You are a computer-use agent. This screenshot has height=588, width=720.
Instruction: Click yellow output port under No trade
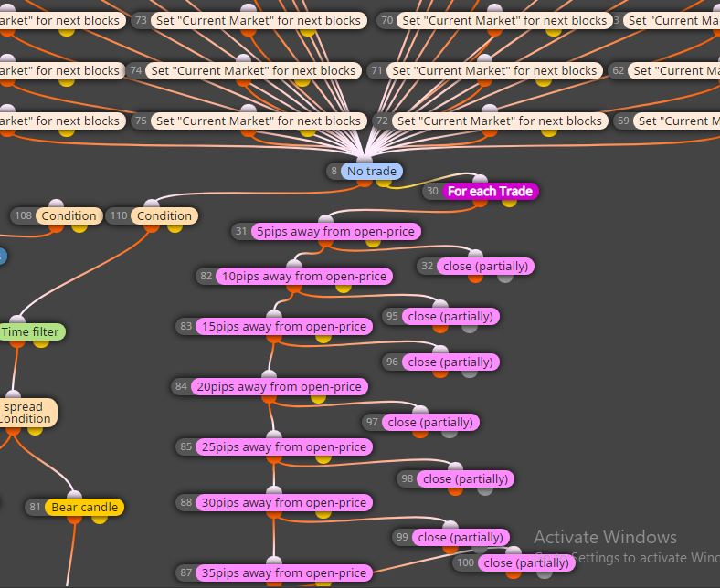point(384,183)
